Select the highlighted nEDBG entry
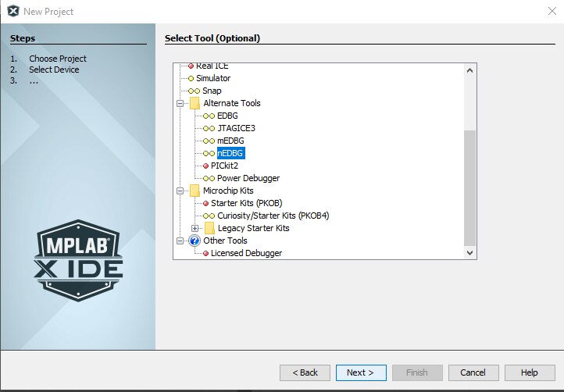Image resolution: width=564 pixels, height=392 pixels. pos(230,153)
